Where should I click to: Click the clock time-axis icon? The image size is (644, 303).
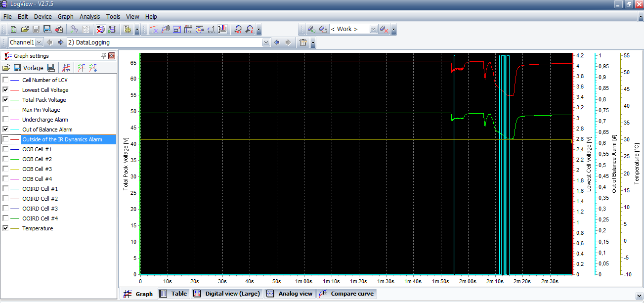click(199, 29)
